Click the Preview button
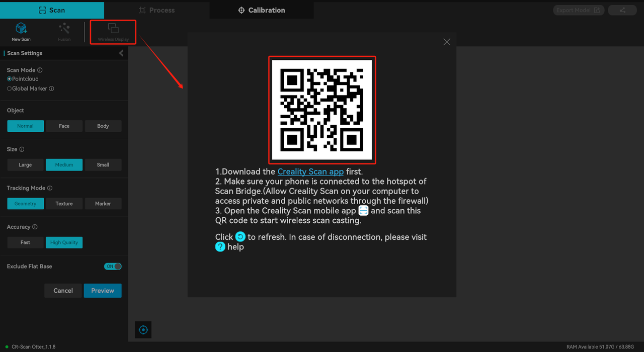This screenshot has width=644, height=352. [x=102, y=290]
